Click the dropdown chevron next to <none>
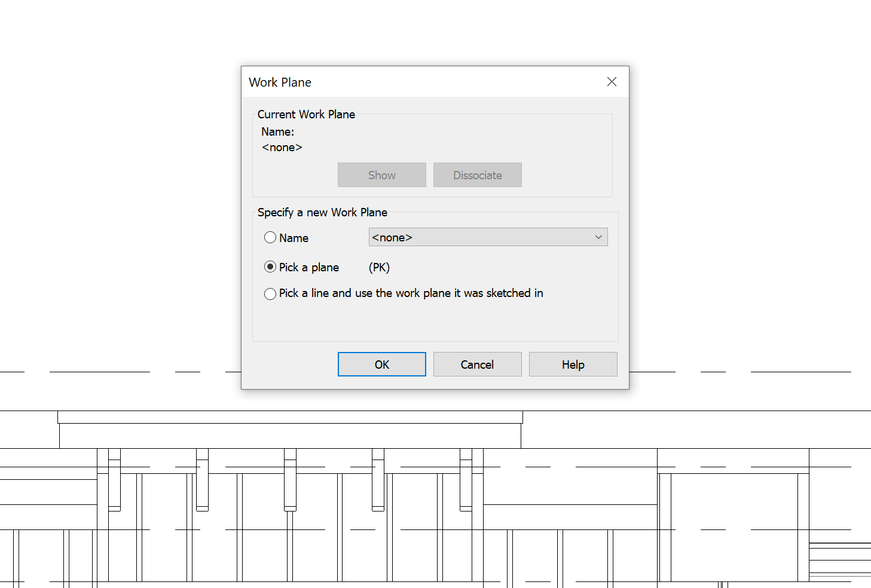Screen dimensions: 871x588 598,237
